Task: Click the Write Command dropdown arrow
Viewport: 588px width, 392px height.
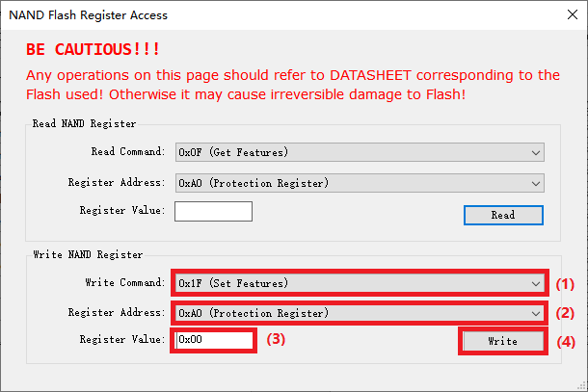Action: coord(535,283)
